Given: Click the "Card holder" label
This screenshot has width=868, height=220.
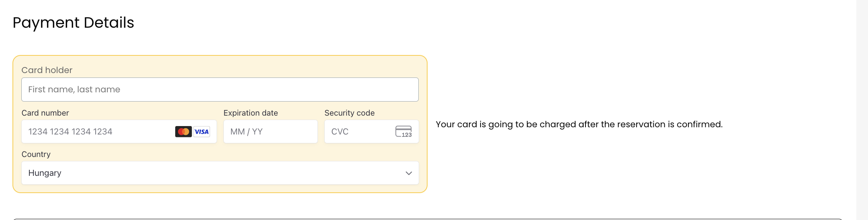Looking at the screenshot, I should click(47, 70).
